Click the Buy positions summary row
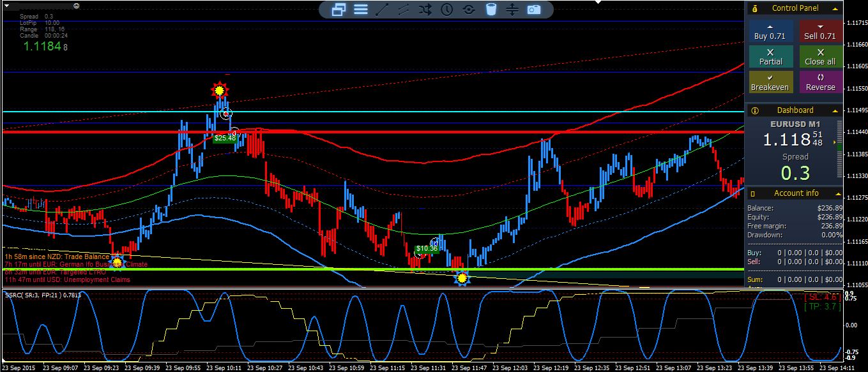The image size is (868, 372). pyautogui.click(x=795, y=253)
